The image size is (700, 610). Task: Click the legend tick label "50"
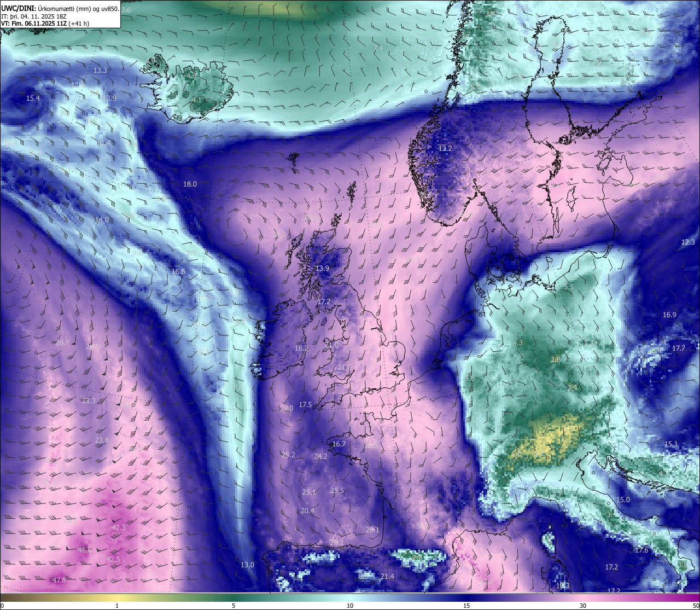click(x=695, y=606)
